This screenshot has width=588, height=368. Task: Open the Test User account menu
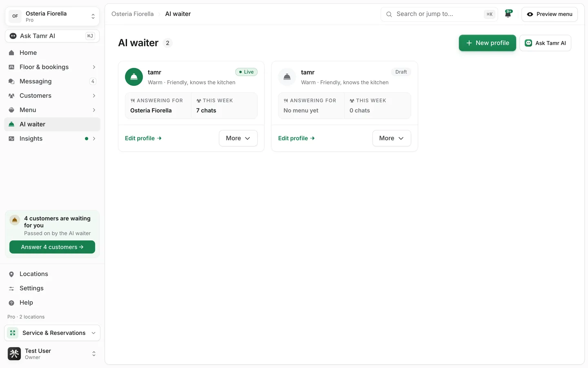point(52,354)
